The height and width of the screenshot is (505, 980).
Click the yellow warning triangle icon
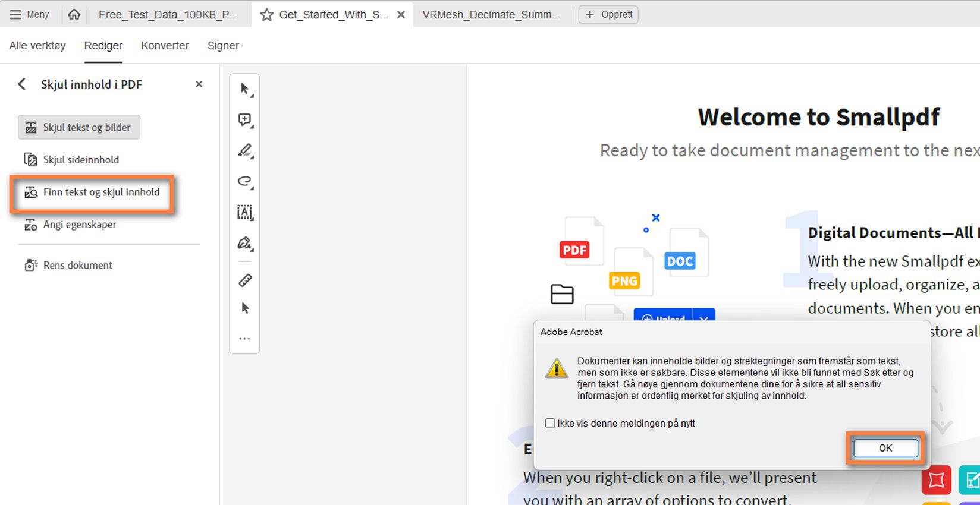click(x=557, y=368)
